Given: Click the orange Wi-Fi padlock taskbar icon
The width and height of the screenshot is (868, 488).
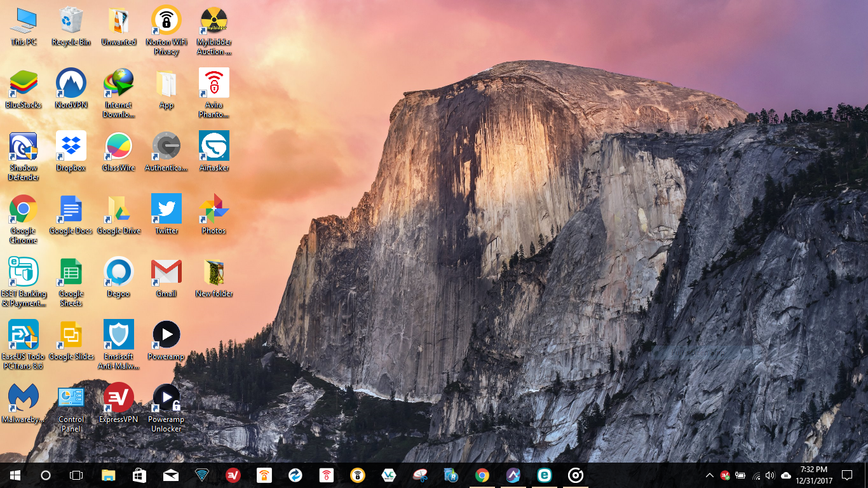Looking at the screenshot, I should tap(264, 475).
